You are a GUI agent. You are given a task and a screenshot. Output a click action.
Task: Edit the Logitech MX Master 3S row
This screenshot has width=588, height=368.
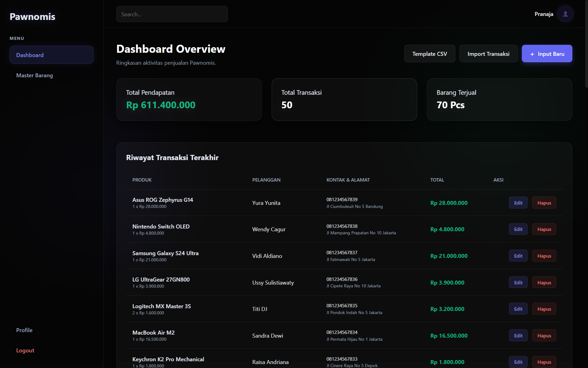[x=518, y=309]
